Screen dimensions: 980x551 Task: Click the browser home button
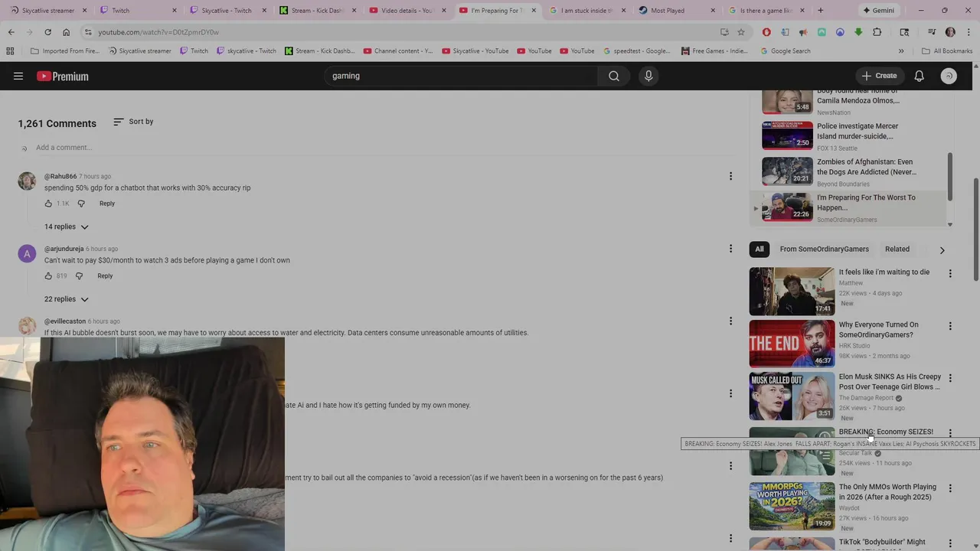[x=66, y=32]
